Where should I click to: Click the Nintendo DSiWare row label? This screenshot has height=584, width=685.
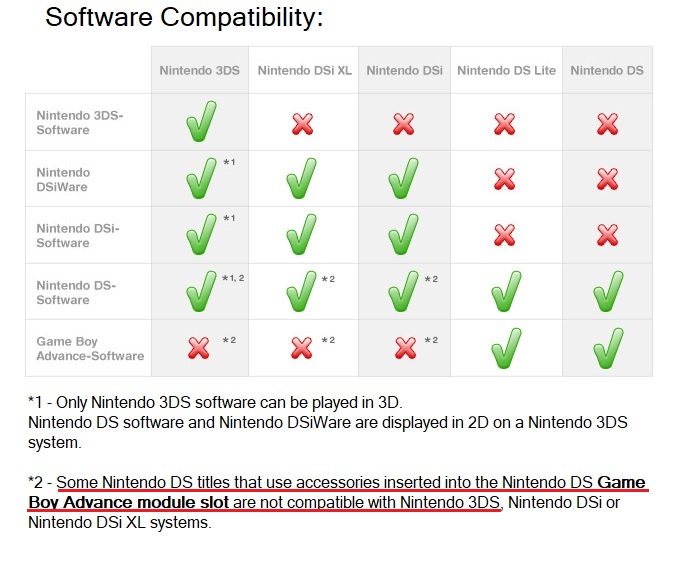63,180
